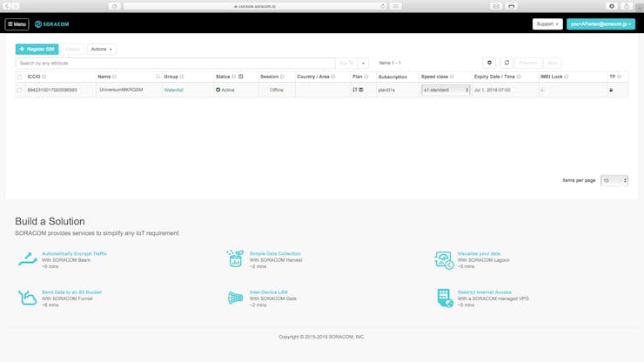Click the Group column info icon
The height and width of the screenshot is (362, 644).
point(182,77)
